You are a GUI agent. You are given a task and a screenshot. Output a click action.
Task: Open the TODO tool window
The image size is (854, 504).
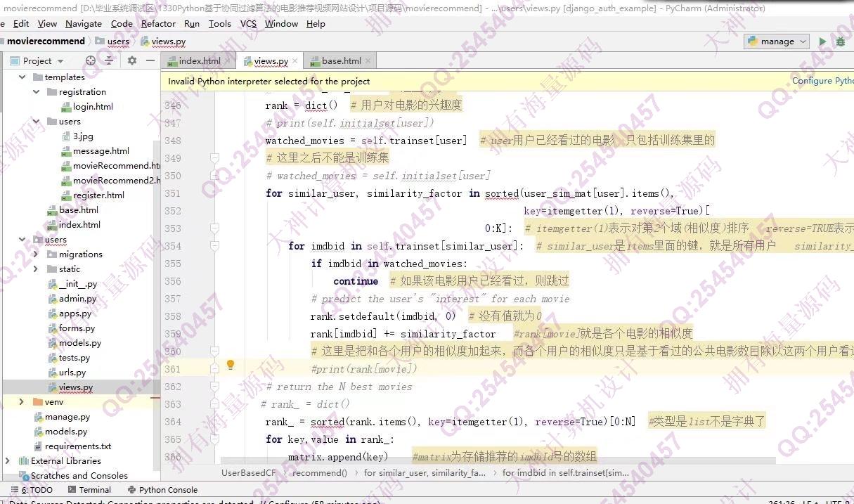(32, 490)
